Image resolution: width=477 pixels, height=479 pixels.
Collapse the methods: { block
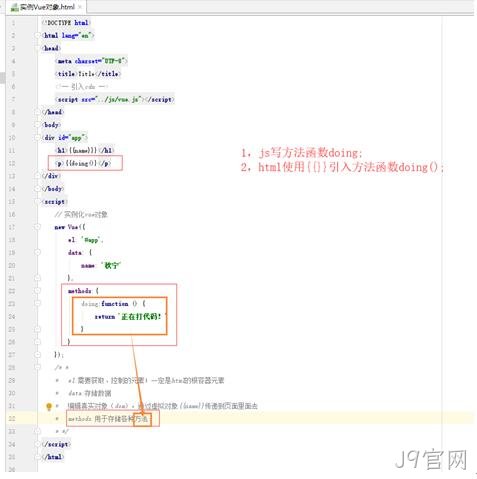(x=37, y=291)
